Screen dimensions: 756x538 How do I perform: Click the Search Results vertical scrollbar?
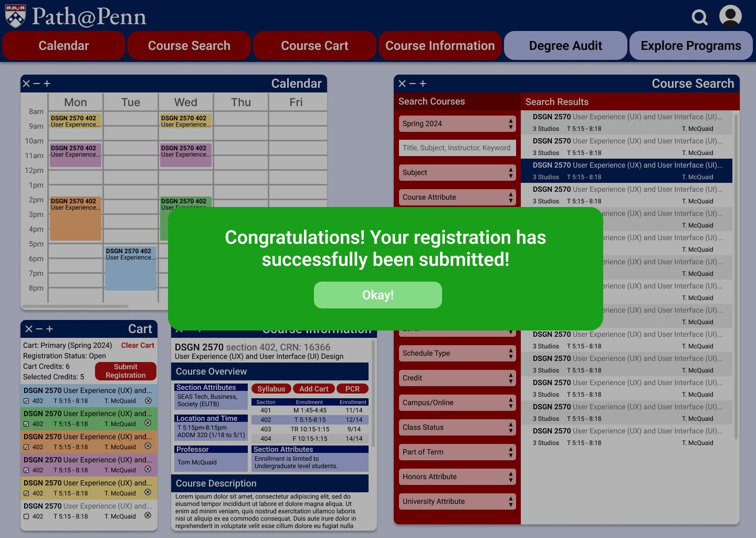coord(736,276)
